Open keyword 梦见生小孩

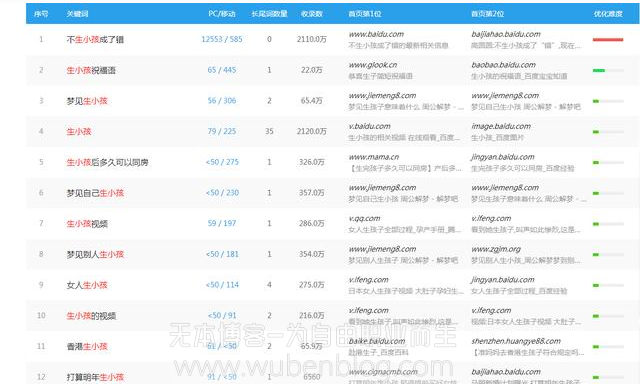click(x=87, y=101)
